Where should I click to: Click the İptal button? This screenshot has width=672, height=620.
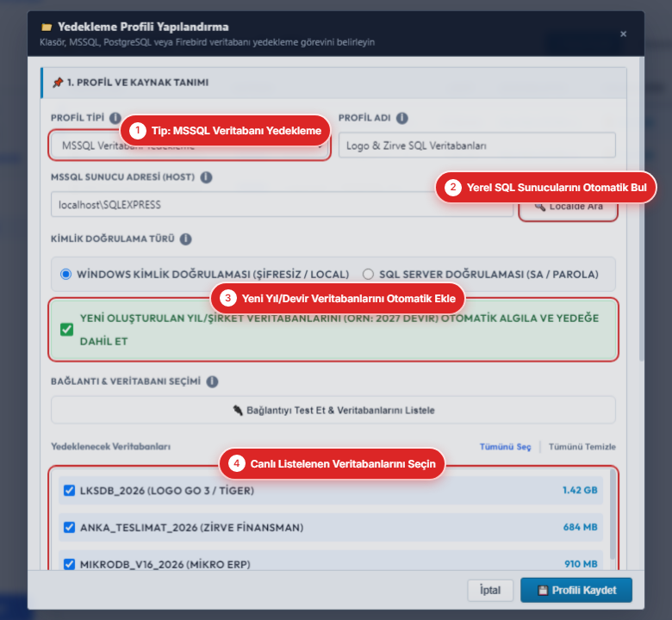[490, 591]
